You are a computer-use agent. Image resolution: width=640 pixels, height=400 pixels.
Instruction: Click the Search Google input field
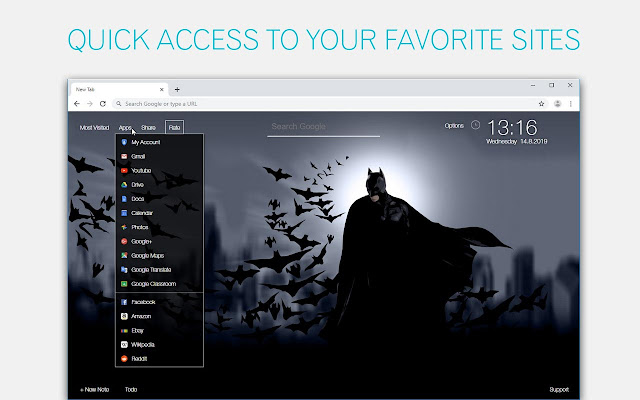click(323, 127)
